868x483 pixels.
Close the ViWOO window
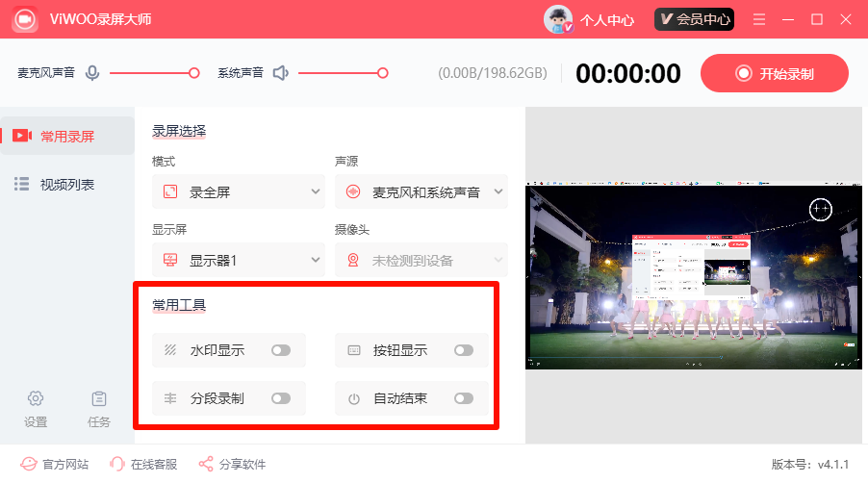[846, 19]
